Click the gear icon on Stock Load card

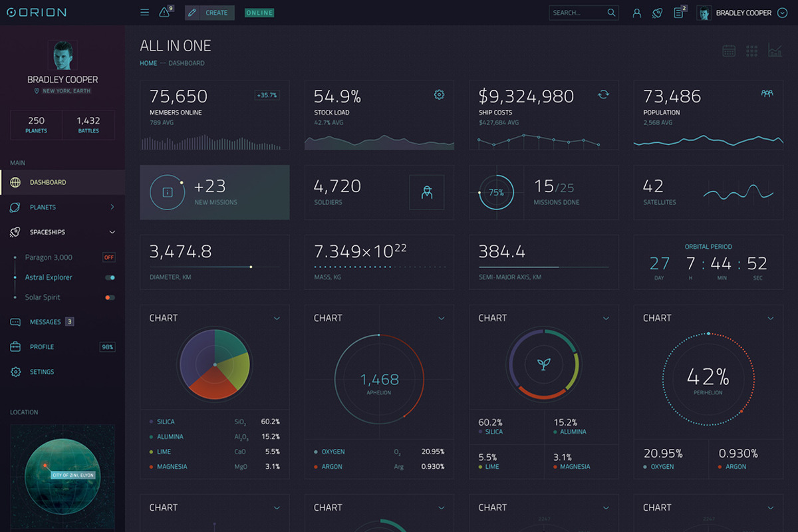pyautogui.click(x=439, y=94)
